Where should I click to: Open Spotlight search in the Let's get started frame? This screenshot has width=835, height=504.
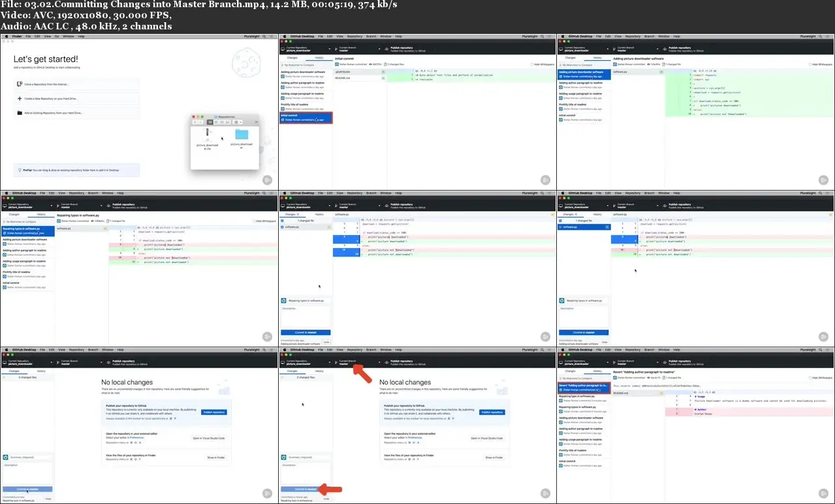[264, 37]
